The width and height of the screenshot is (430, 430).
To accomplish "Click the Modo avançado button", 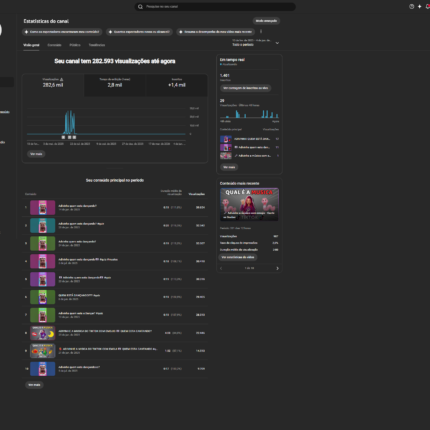I will (x=266, y=21).
